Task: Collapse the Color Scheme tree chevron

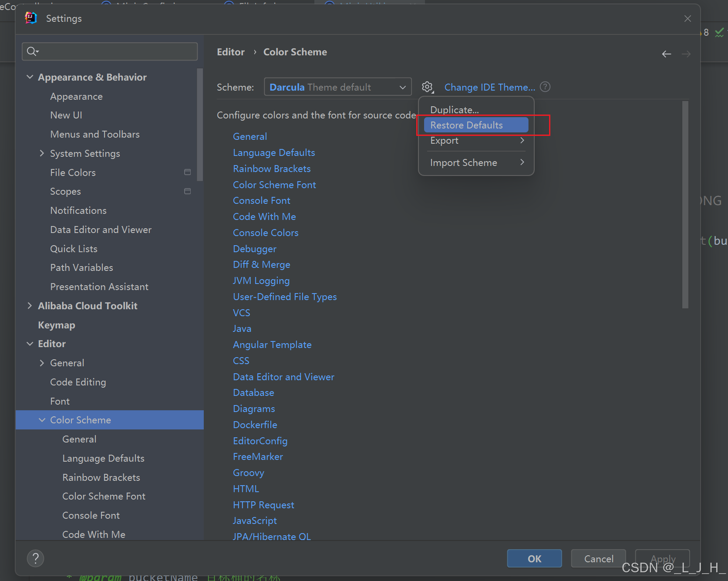Action: click(42, 420)
